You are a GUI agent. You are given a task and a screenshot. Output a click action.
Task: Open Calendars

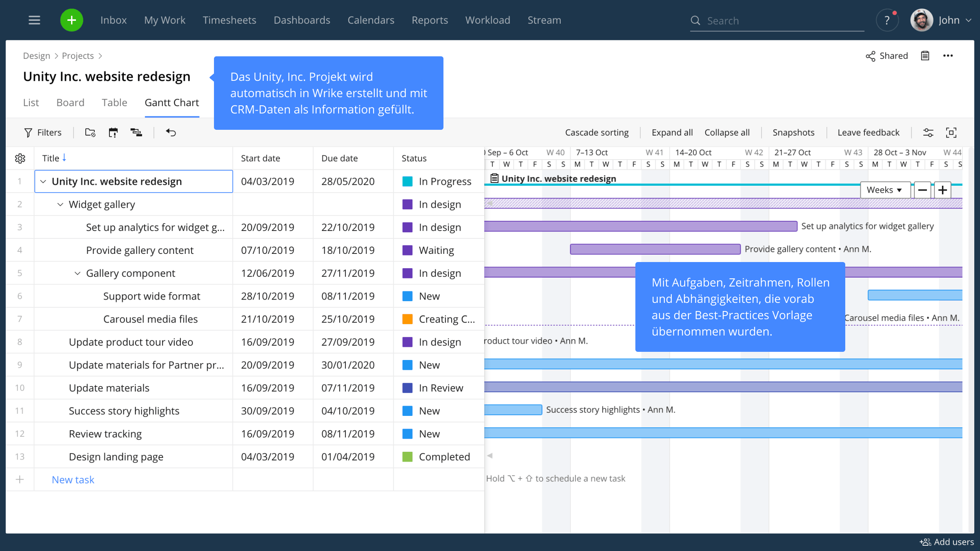pos(371,20)
